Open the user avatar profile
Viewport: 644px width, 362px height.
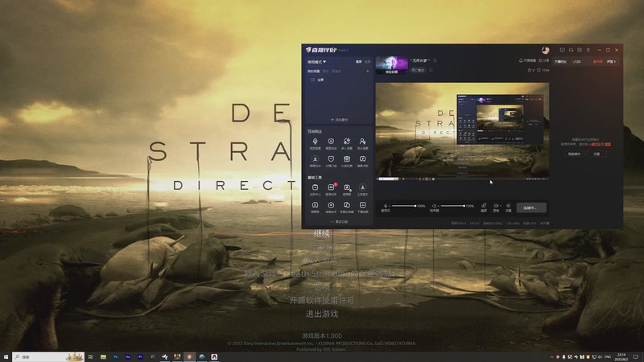coord(546,50)
